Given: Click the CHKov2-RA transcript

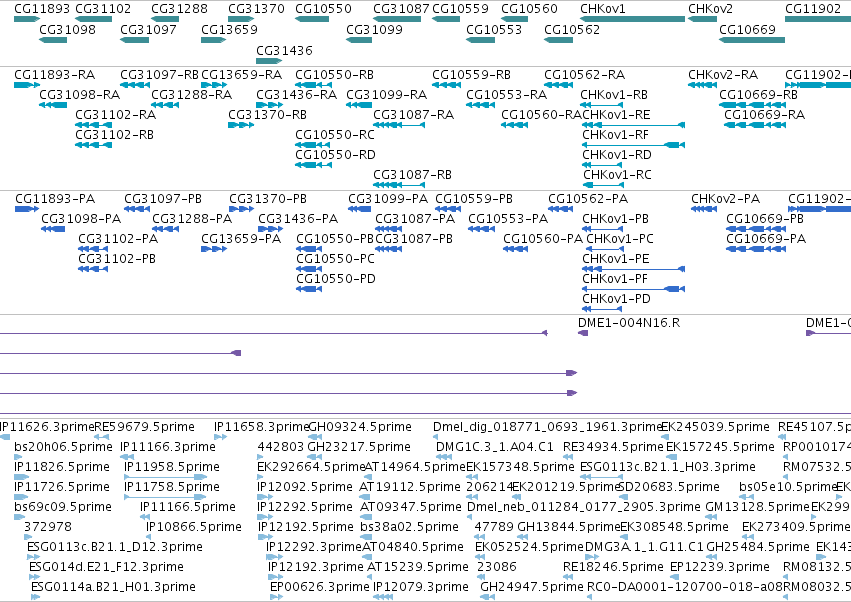Looking at the screenshot, I should coord(723,74).
